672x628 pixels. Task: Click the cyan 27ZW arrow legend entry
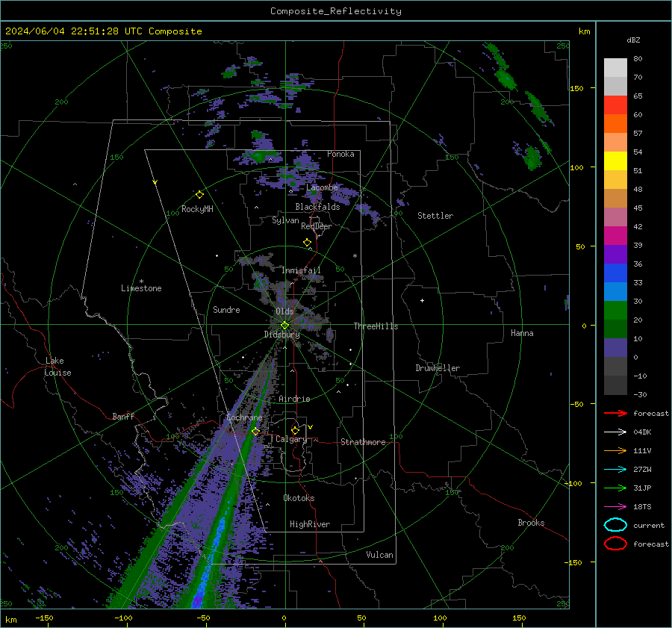[x=615, y=470]
